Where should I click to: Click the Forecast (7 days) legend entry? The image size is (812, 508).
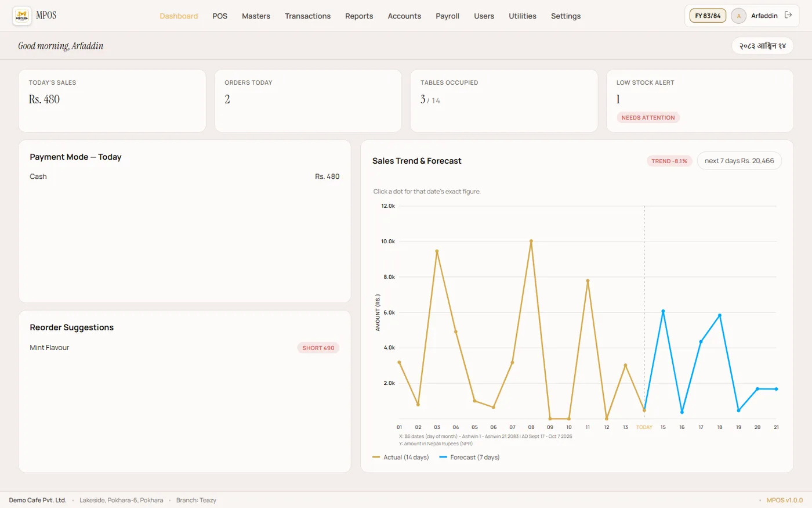tap(469, 457)
